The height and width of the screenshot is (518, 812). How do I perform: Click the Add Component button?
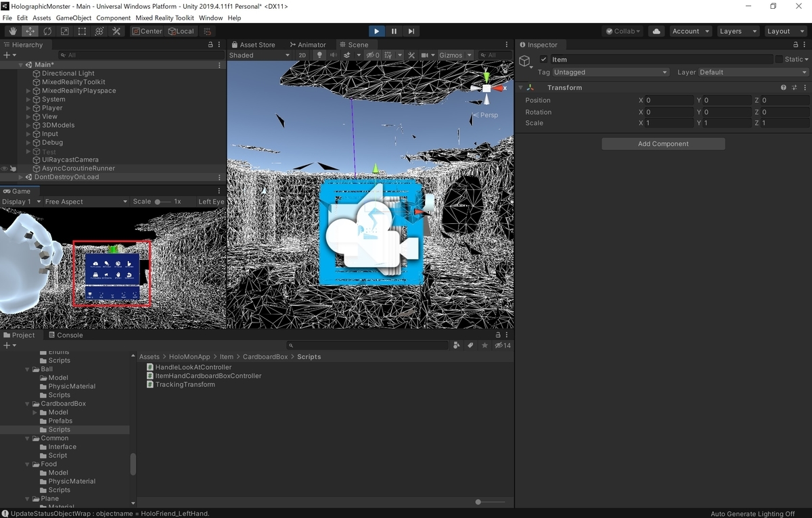[663, 143]
